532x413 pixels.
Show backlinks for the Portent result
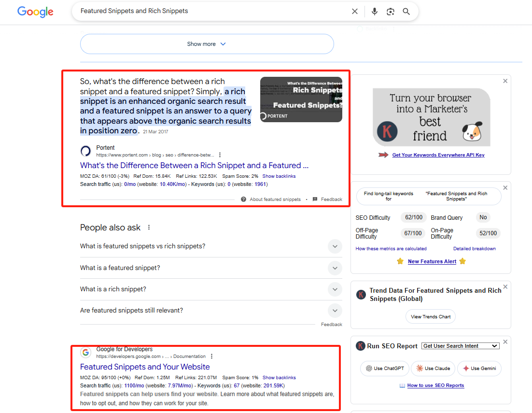coord(279,176)
